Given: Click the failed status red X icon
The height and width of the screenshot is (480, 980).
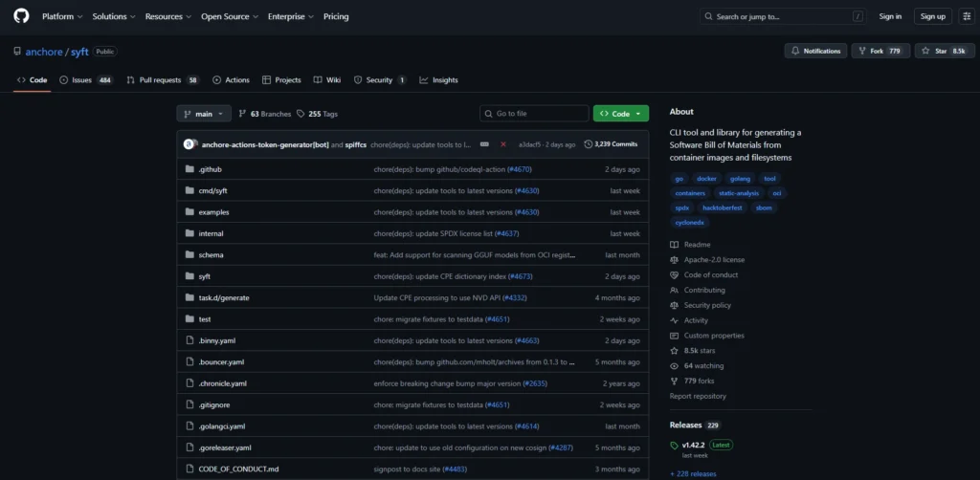Looking at the screenshot, I should click(503, 144).
